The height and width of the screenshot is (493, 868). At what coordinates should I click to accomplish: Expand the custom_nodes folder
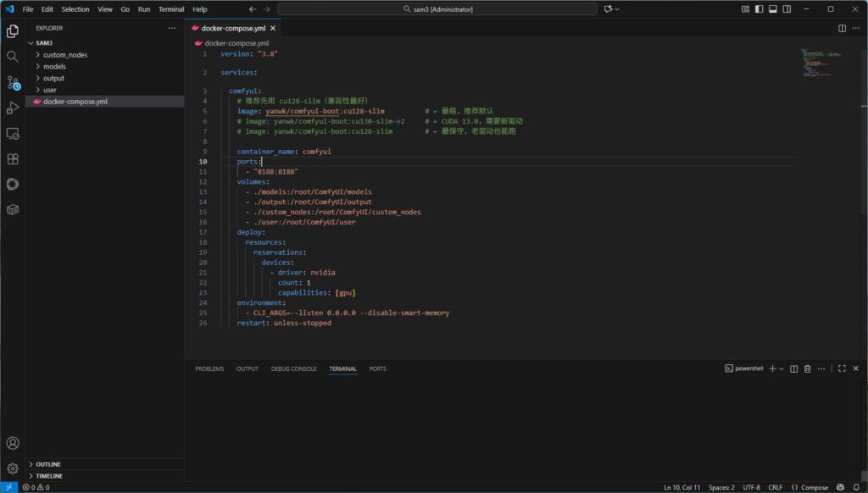pos(64,54)
